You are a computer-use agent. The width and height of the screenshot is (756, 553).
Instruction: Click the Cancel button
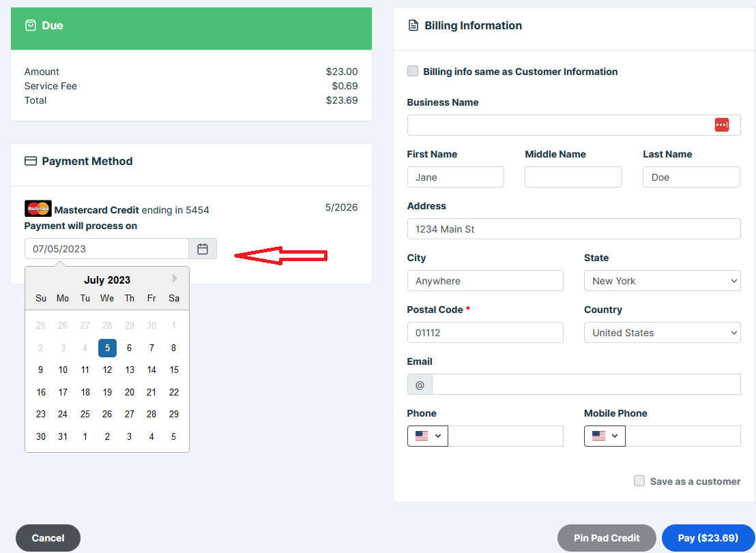pyautogui.click(x=48, y=538)
